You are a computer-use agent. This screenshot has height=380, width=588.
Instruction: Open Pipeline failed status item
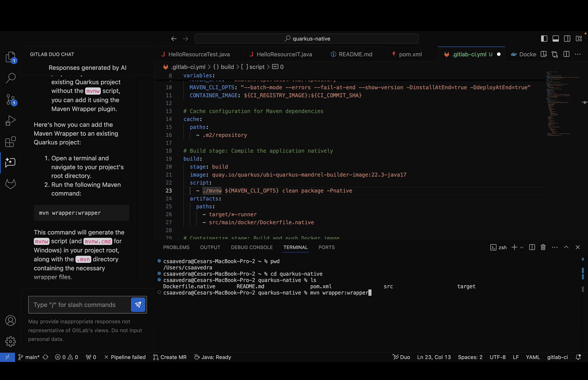[x=125, y=357]
